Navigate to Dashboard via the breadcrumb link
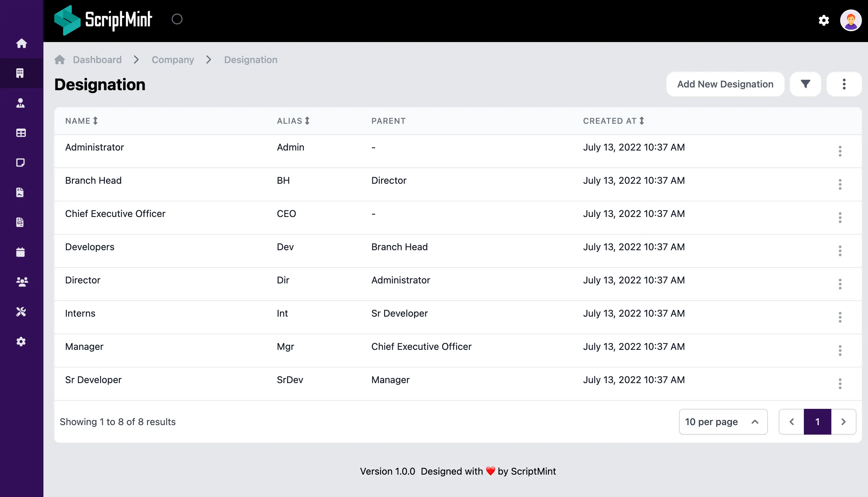The width and height of the screenshot is (868, 497). click(x=97, y=59)
